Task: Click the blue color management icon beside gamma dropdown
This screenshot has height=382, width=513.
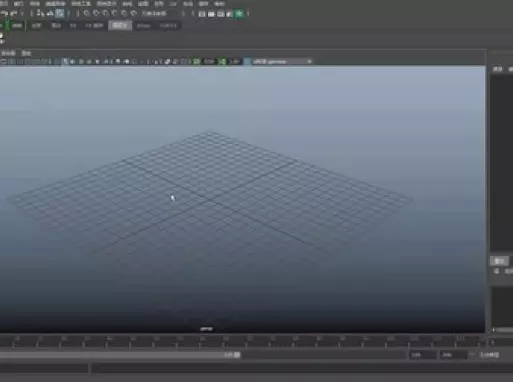Action: 247,61
